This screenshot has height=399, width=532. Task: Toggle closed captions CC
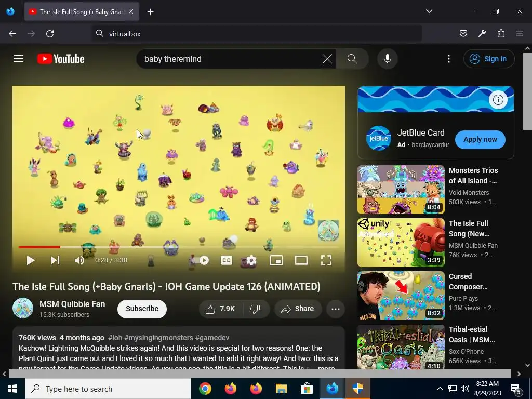click(x=227, y=260)
